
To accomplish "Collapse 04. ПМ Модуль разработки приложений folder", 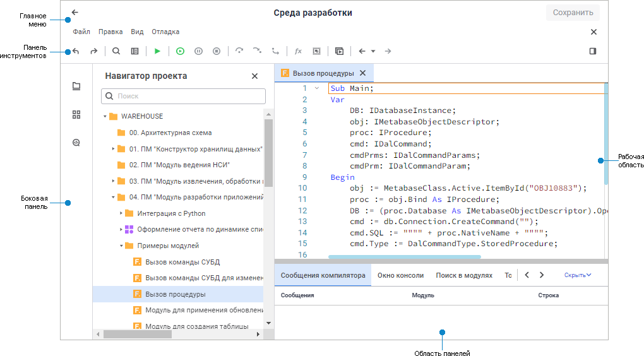I will (113, 197).
